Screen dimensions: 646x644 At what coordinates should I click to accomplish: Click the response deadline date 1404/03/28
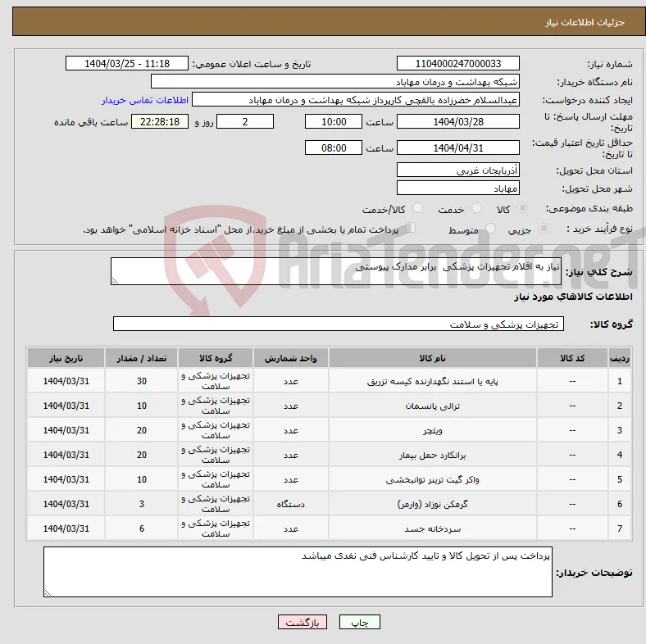pyautogui.click(x=457, y=122)
